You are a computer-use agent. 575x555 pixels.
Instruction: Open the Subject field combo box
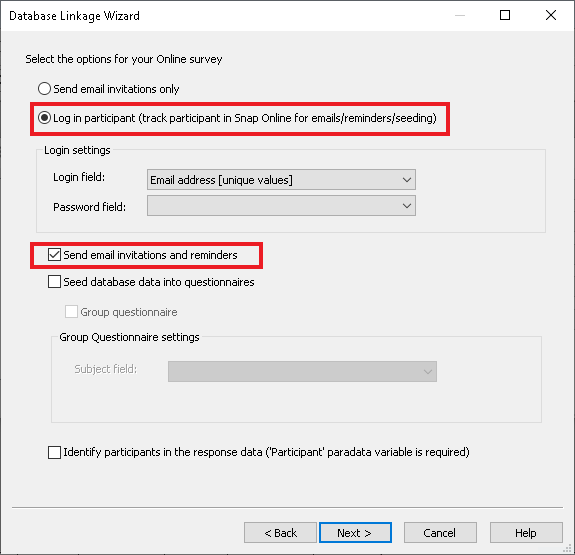click(302, 371)
